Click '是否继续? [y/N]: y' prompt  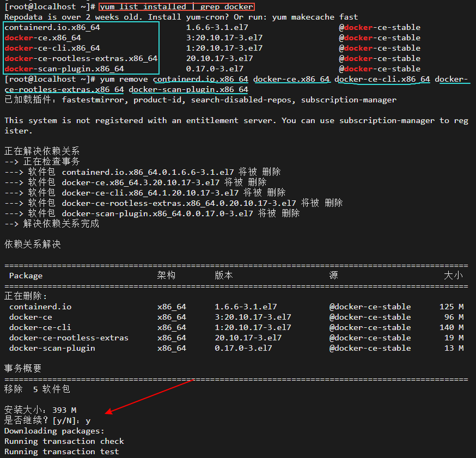pyautogui.click(x=47, y=420)
